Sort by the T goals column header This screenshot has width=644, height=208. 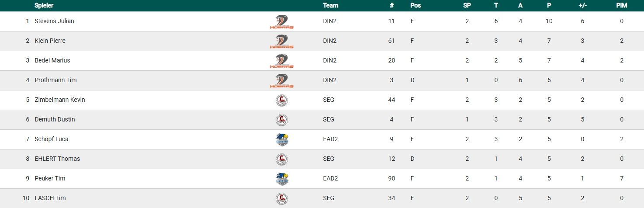click(x=496, y=6)
